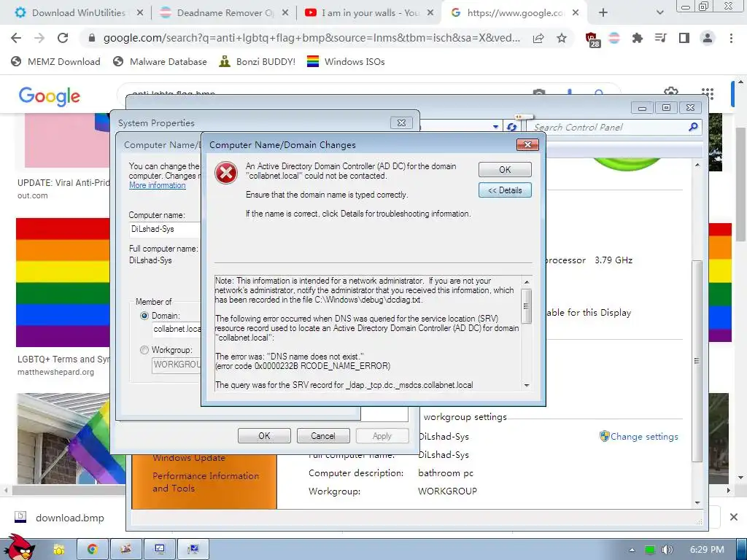Click the Chrome back arrow
The image size is (747, 560).
16,38
